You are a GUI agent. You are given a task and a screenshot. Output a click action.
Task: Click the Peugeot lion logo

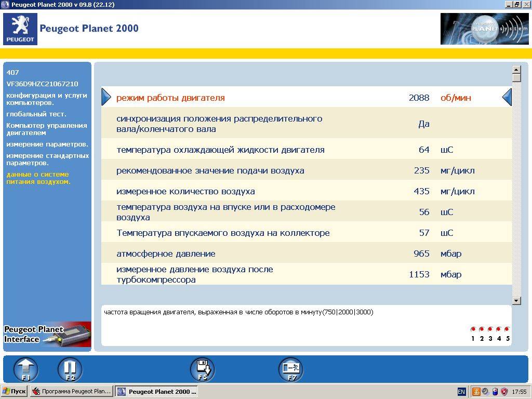pos(20,29)
